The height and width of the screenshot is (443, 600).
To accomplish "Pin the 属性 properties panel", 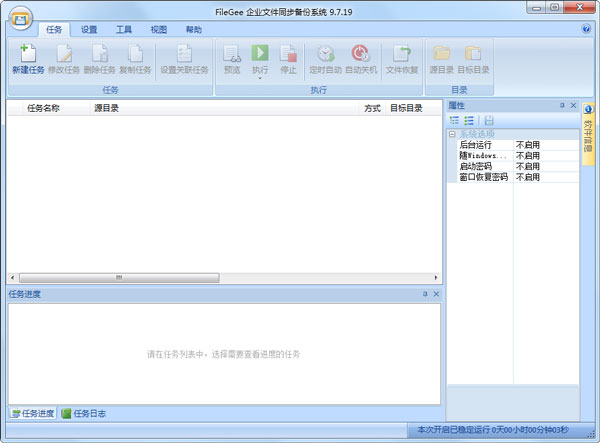I will 562,105.
